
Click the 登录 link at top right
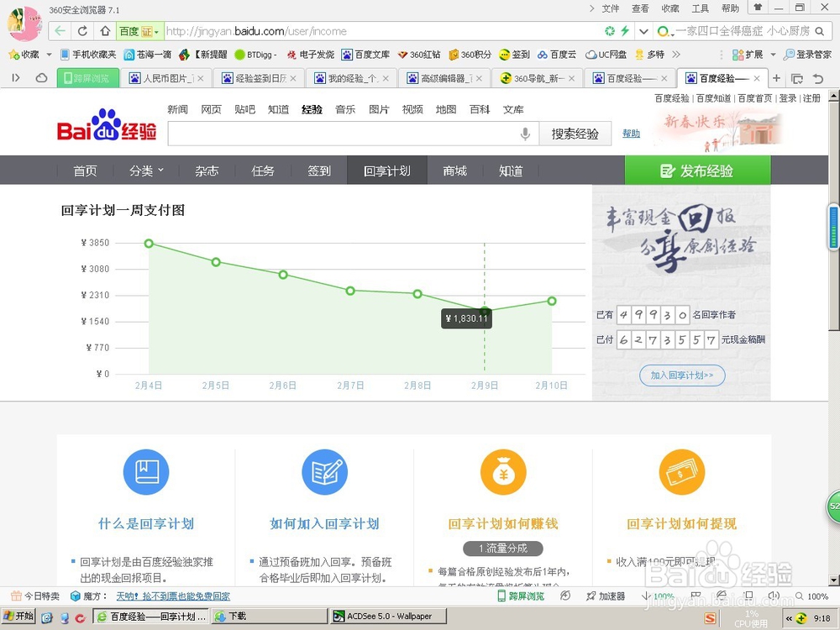click(787, 98)
